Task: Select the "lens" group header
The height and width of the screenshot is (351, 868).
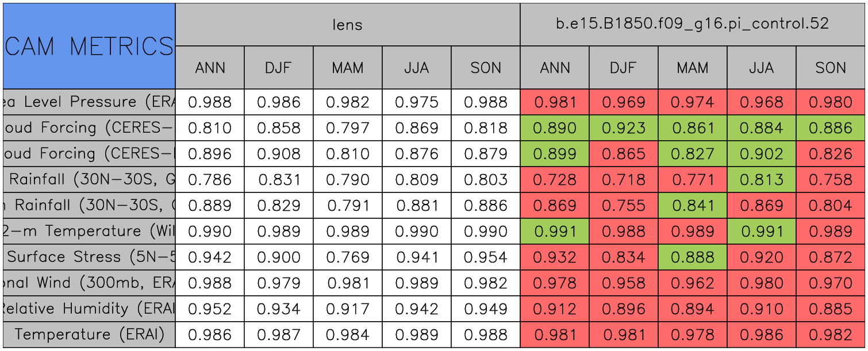Action: coord(347,24)
